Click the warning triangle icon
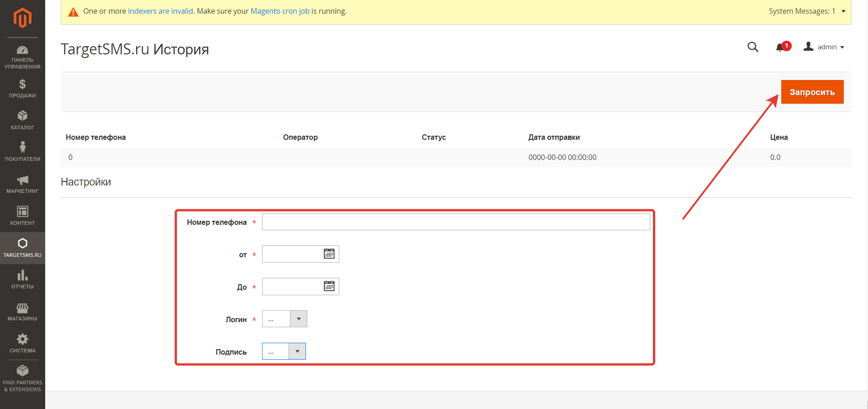Image resolution: width=868 pixels, height=409 pixels. [x=73, y=12]
